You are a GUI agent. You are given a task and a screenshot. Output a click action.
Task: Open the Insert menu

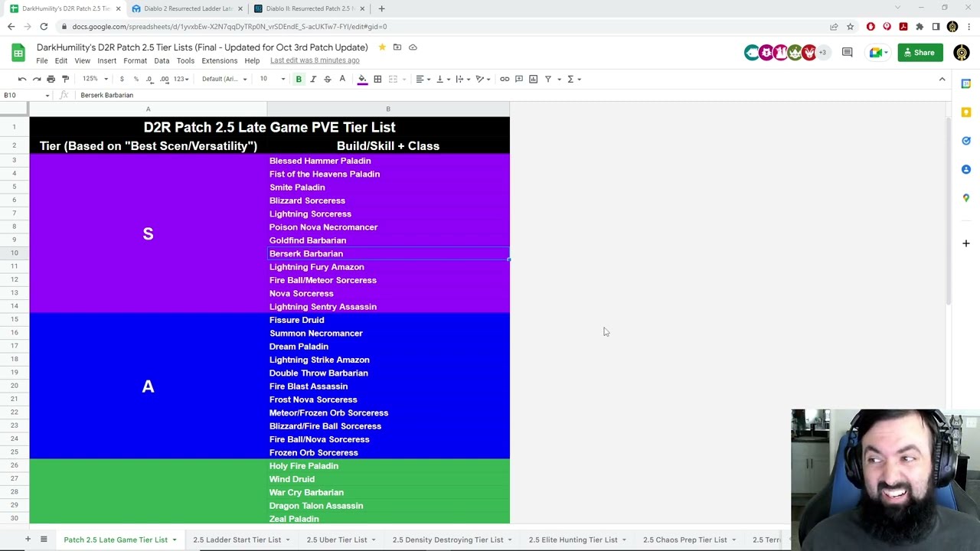(x=106, y=60)
